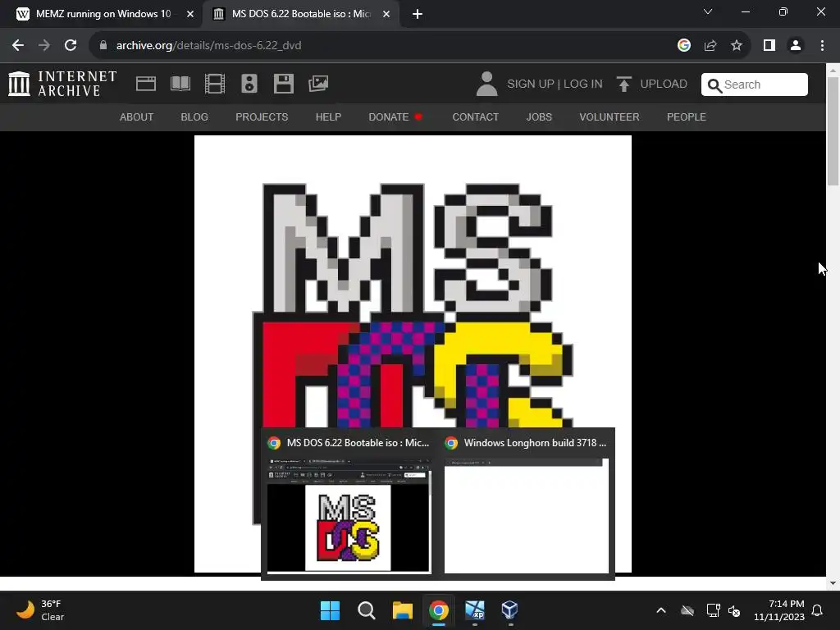Click the muted volume tray icon
The width and height of the screenshot is (840, 630).
point(734,610)
